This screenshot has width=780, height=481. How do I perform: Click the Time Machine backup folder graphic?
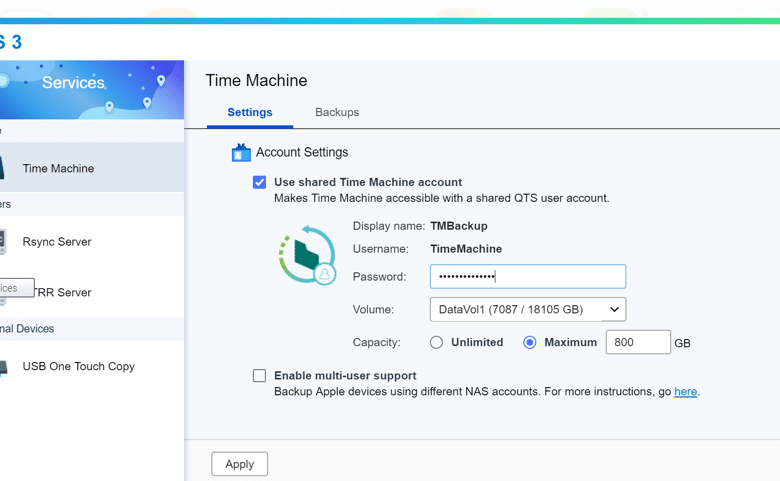click(307, 255)
